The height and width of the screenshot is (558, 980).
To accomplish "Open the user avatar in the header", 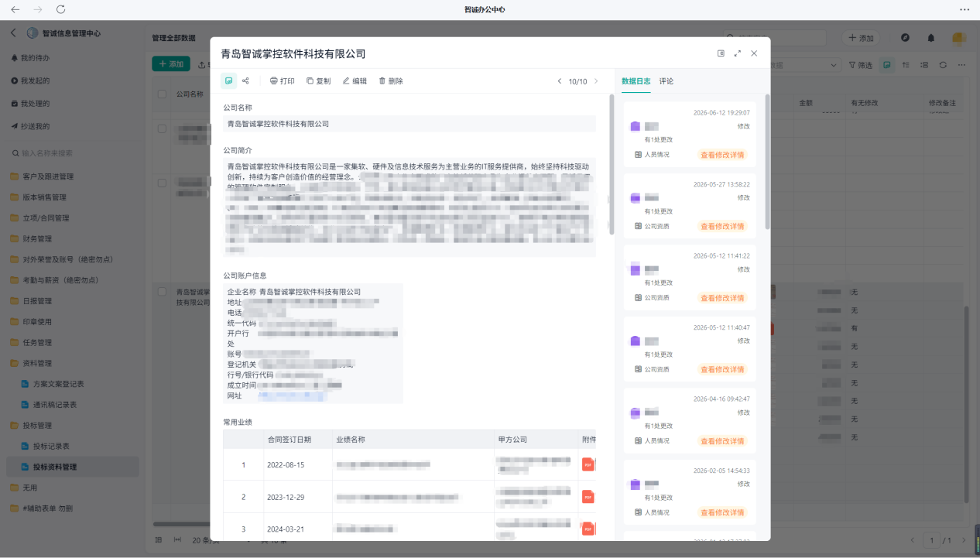I will point(958,38).
